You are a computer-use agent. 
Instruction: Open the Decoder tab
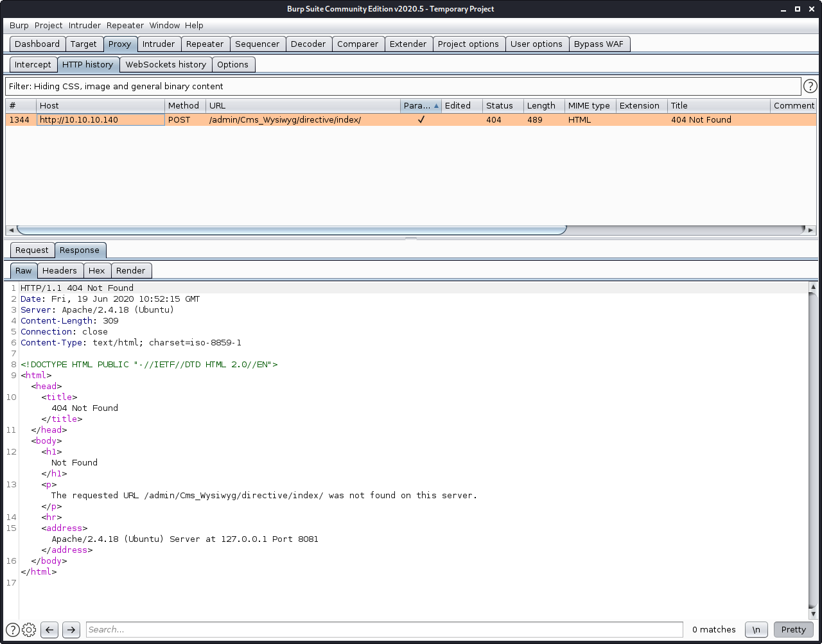(308, 44)
